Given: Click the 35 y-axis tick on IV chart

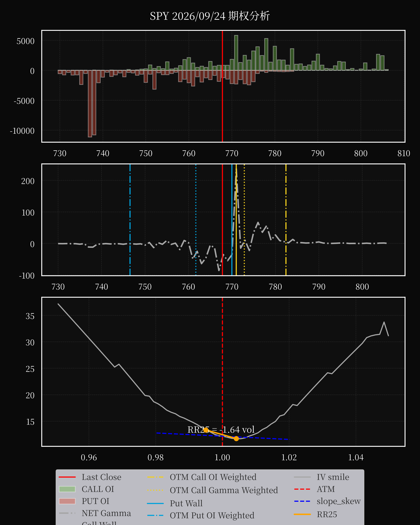Looking at the screenshot, I should [30, 316].
